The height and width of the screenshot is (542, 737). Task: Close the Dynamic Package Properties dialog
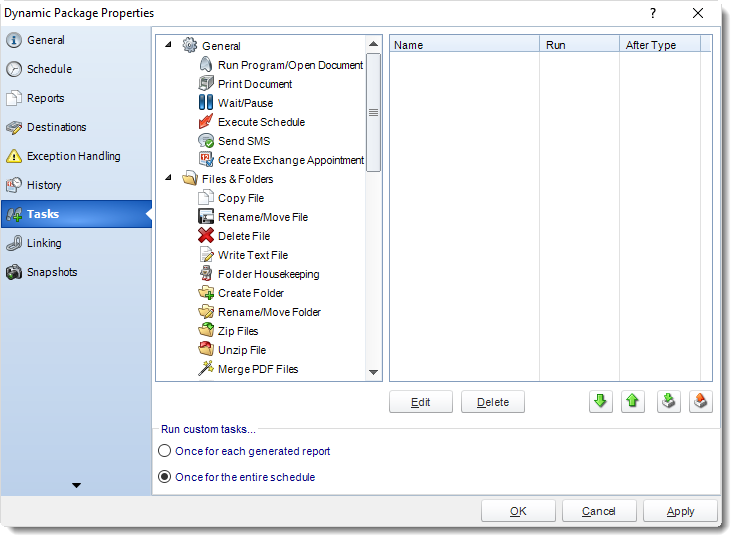pyautogui.click(x=698, y=13)
